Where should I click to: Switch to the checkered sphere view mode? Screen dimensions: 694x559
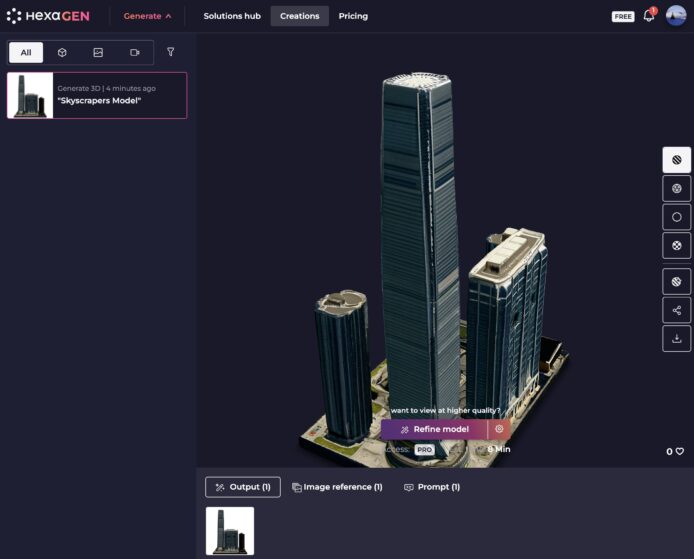click(x=677, y=245)
